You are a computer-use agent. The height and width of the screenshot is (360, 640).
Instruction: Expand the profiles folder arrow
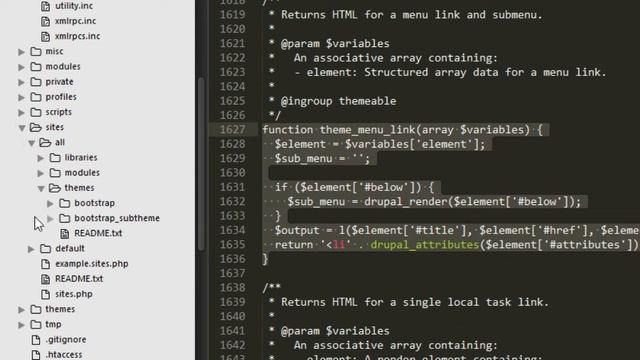tap(22, 97)
